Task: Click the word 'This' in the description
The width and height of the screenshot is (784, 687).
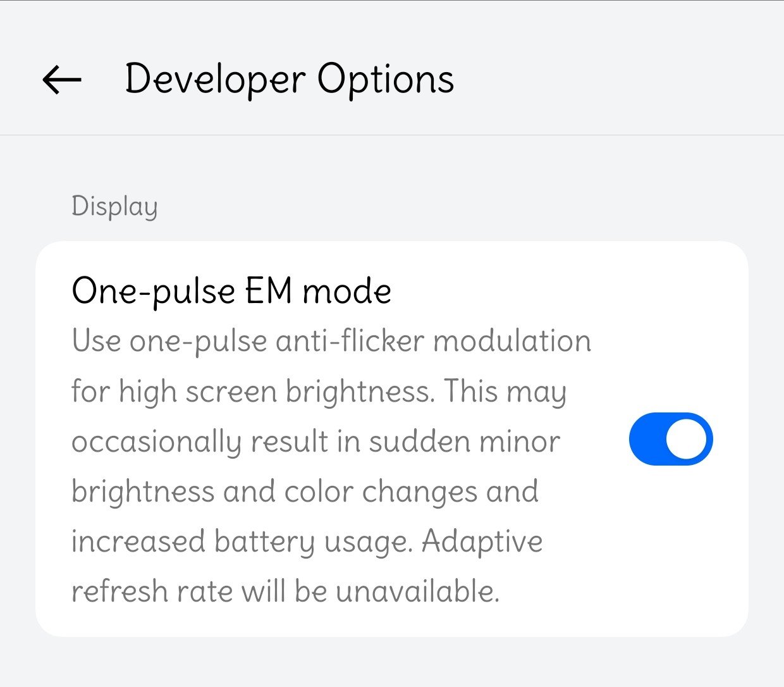Action: click(x=471, y=392)
